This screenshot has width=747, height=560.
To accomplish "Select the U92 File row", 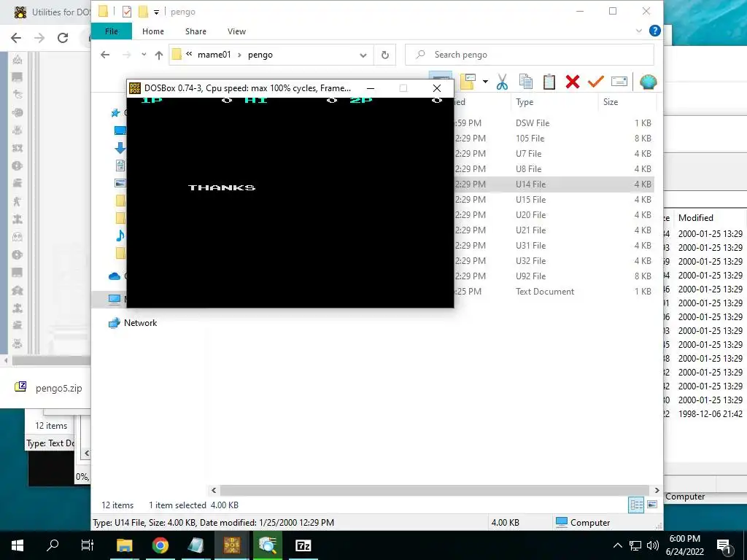I will click(553, 276).
